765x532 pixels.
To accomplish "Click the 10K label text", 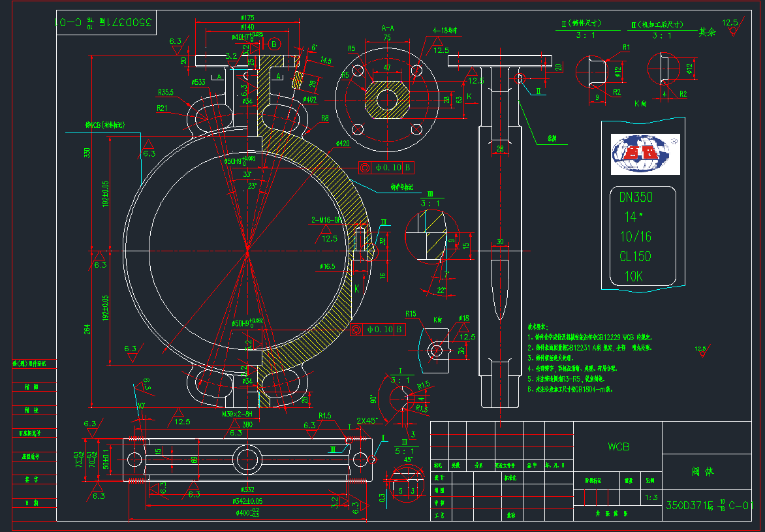I will [633, 277].
